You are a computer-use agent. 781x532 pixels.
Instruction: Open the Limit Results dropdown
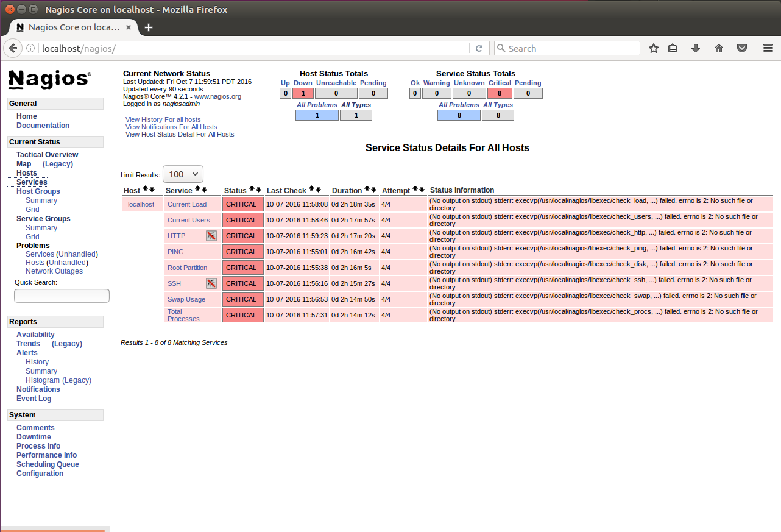[x=182, y=174]
